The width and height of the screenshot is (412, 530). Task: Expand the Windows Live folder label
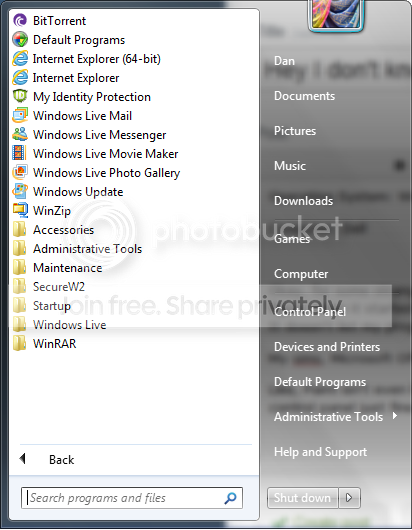[x=70, y=325]
